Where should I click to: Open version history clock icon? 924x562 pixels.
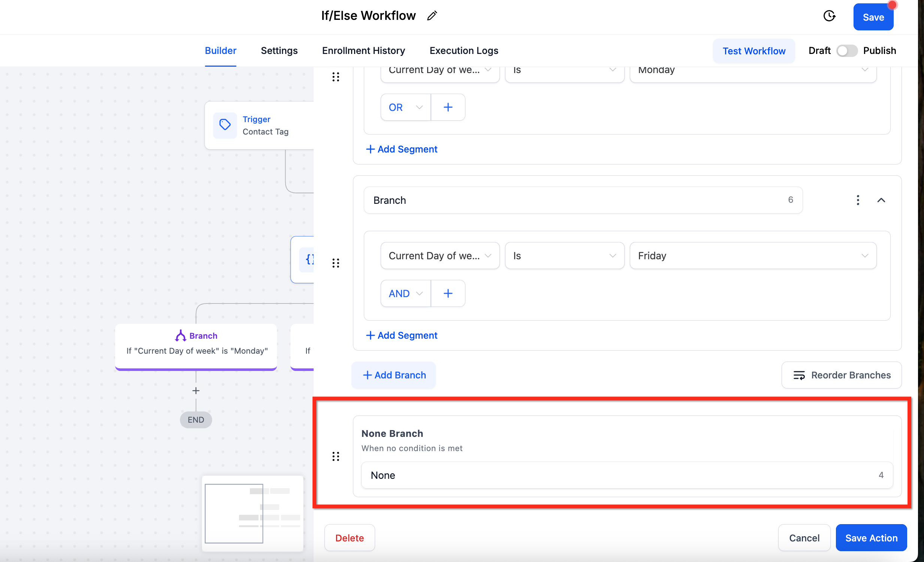(x=829, y=16)
